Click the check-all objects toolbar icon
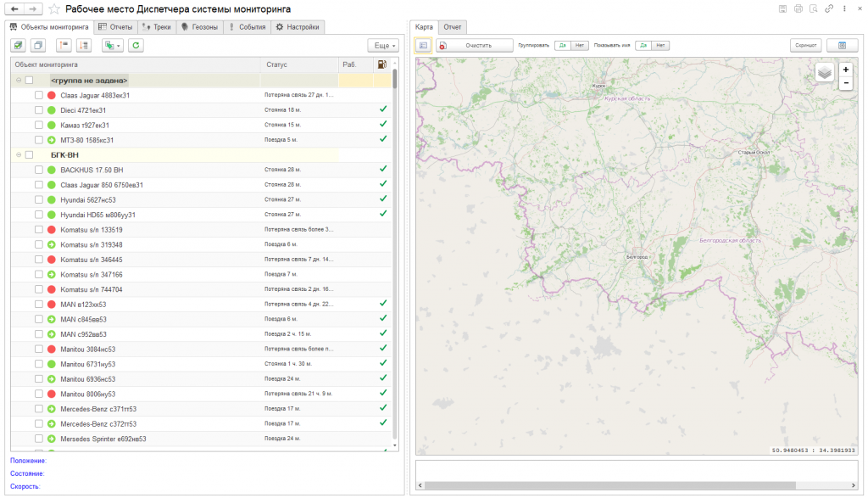Screen dimensions: 868x498 click(19, 45)
